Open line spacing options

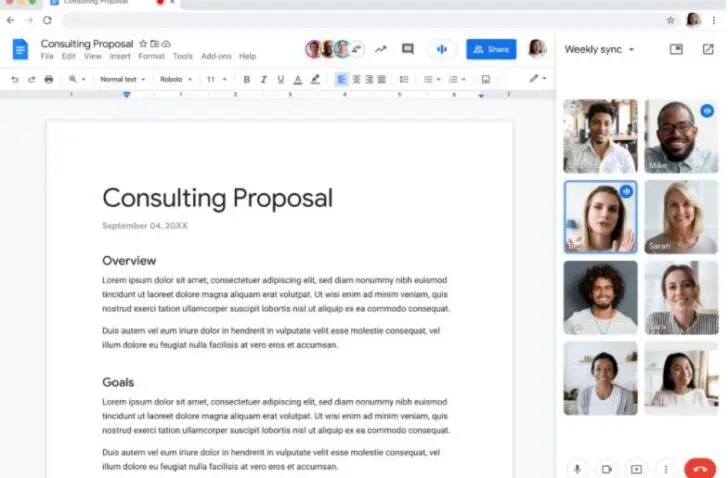tap(404, 79)
